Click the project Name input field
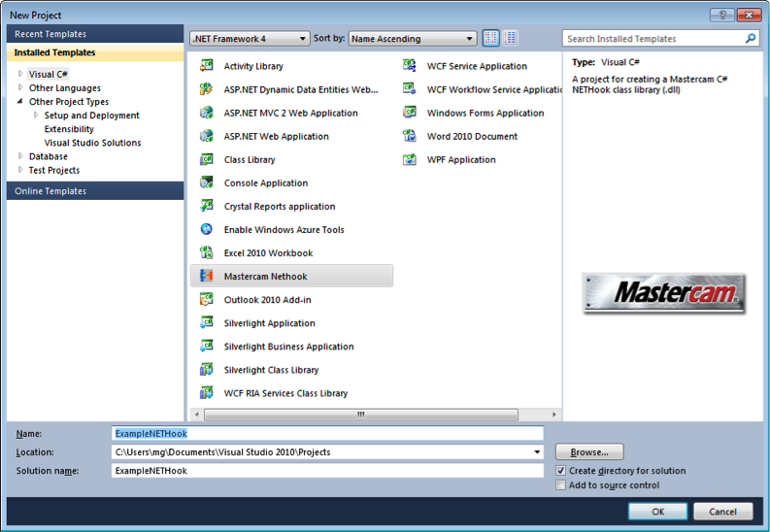 pos(327,433)
